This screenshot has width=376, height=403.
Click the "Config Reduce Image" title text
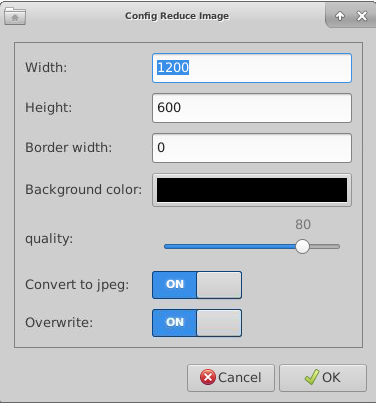[177, 16]
